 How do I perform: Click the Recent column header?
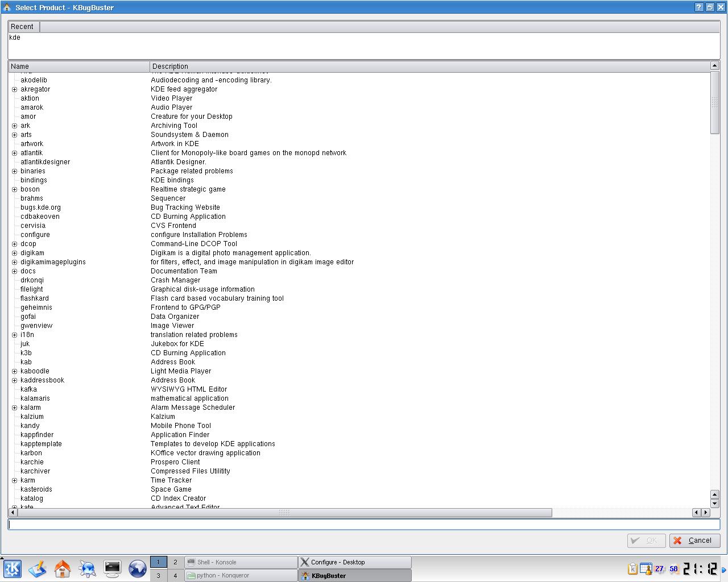click(24, 26)
